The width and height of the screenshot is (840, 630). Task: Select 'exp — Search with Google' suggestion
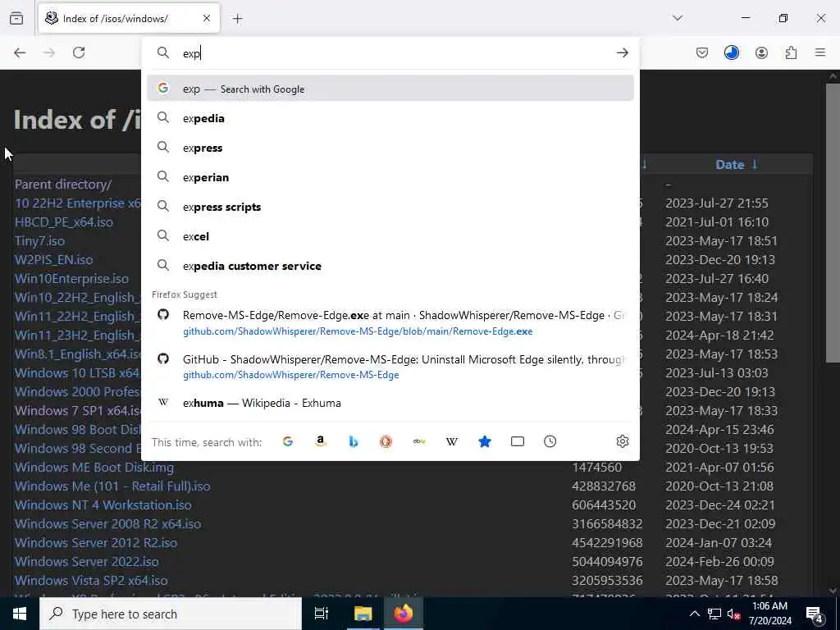tap(390, 89)
